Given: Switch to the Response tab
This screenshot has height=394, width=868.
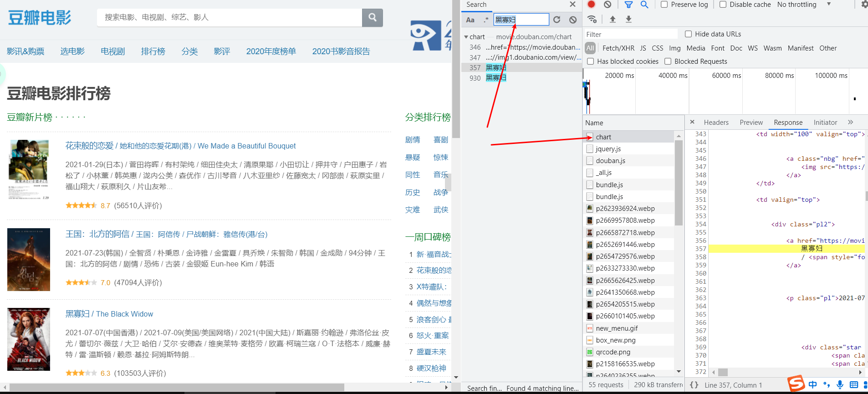Looking at the screenshot, I should pos(788,123).
